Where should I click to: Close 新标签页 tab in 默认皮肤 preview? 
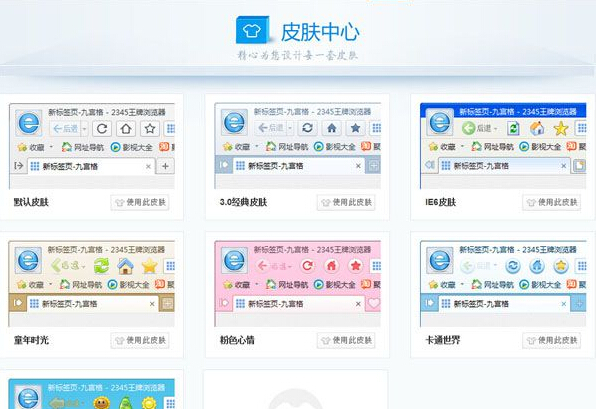(x=148, y=166)
